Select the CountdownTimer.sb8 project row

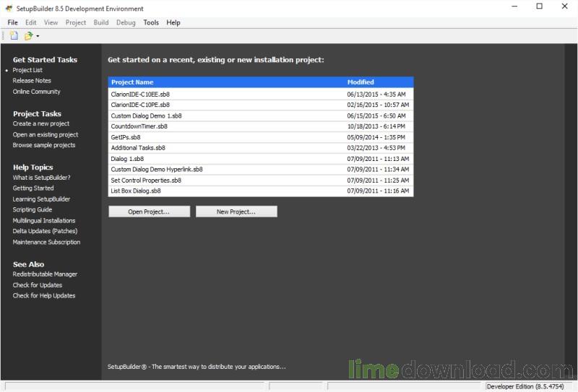click(139, 126)
